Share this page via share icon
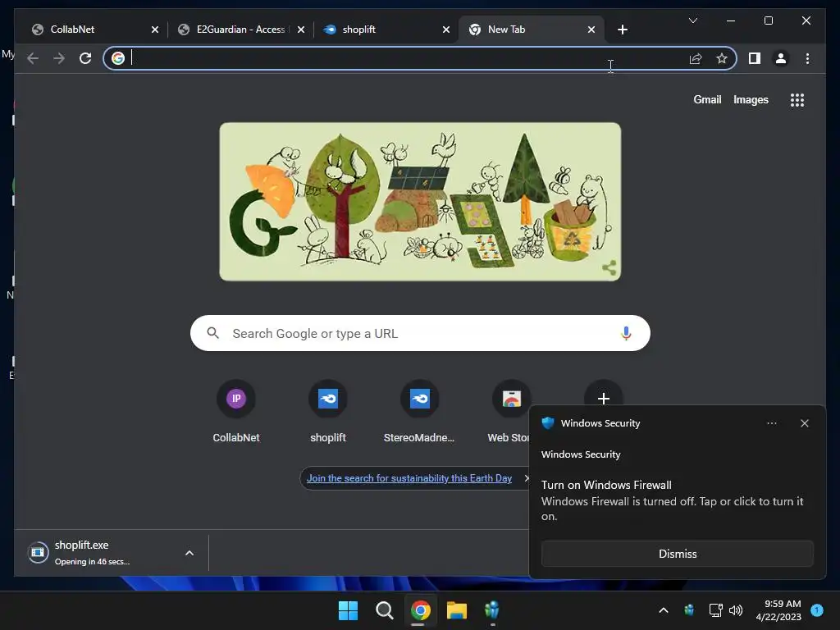 696,58
